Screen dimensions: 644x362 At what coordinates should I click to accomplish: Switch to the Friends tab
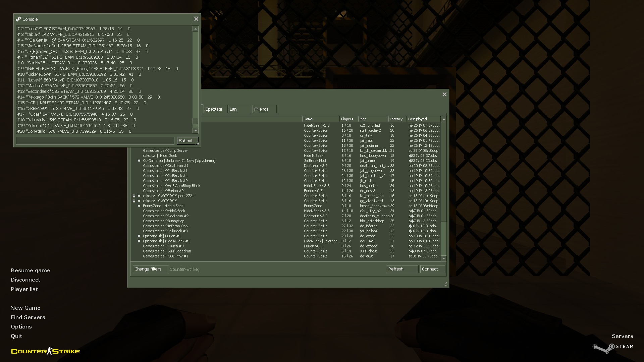[x=264, y=109]
